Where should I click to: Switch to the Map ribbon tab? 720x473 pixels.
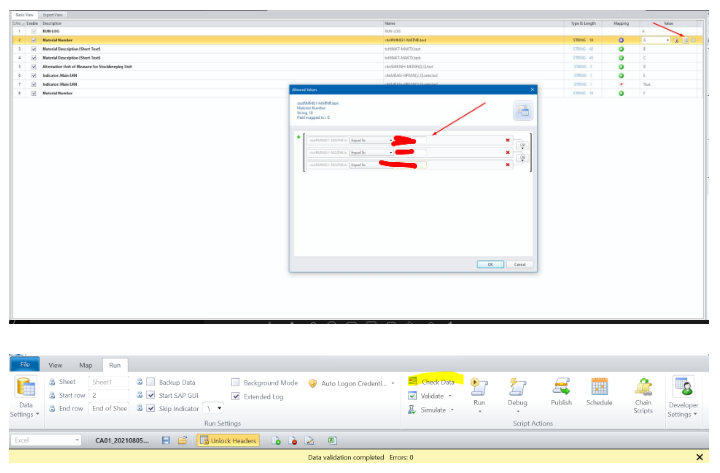click(85, 365)
